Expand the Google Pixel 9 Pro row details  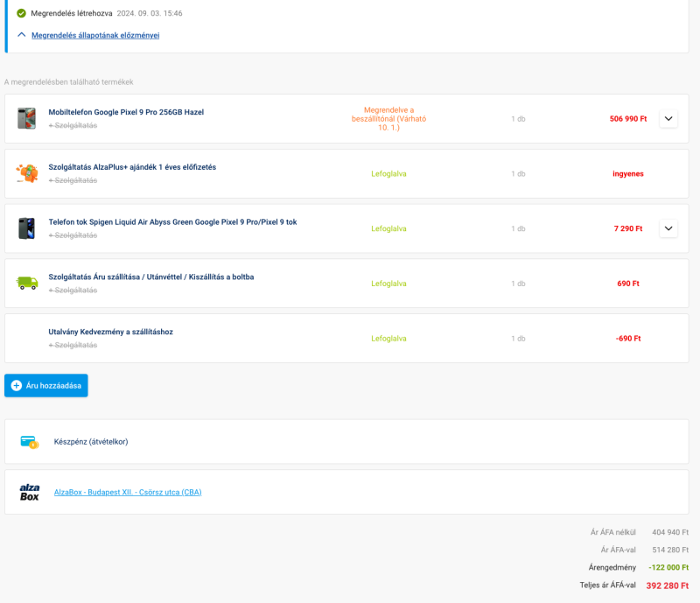[668, 119]
